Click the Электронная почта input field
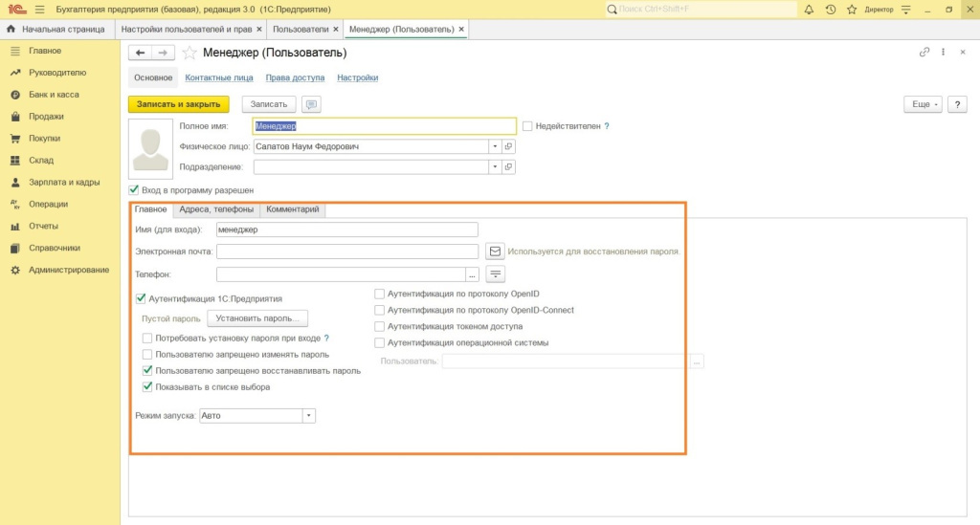The image size is (980, 525). pos(347,252)
